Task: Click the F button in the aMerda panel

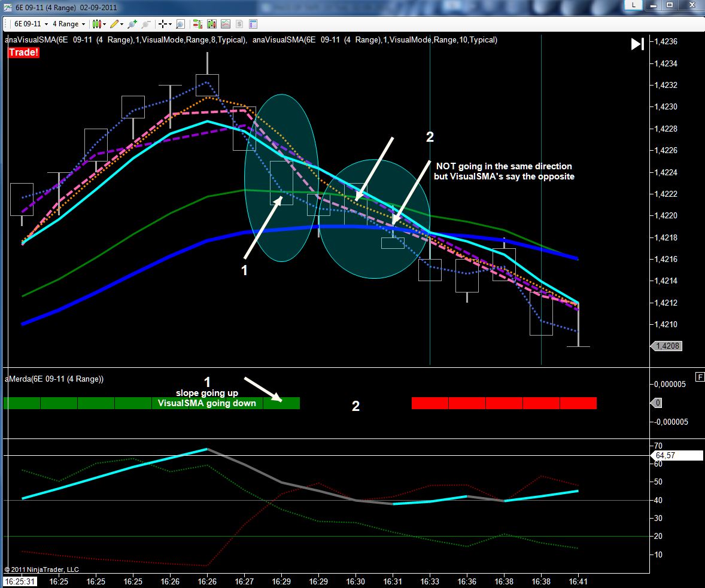Action: point(700,377)
